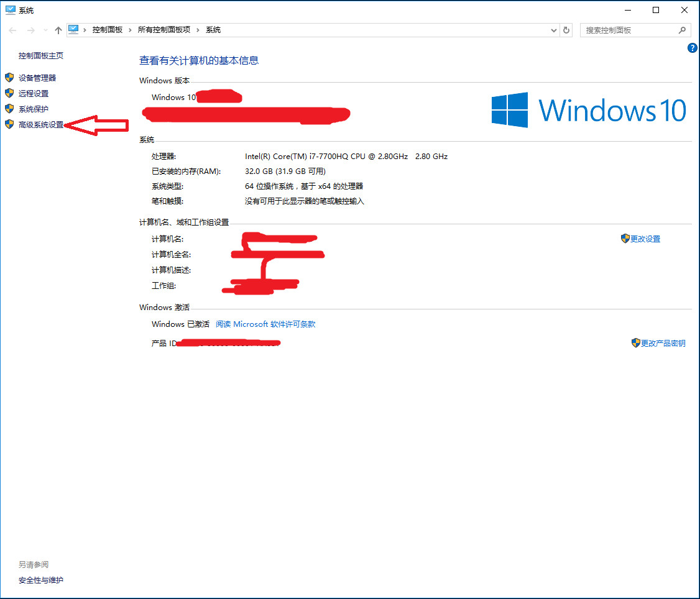Click shield icon beside 设备管理器
The image size is (700, 599).
click(x=9, y=78)
